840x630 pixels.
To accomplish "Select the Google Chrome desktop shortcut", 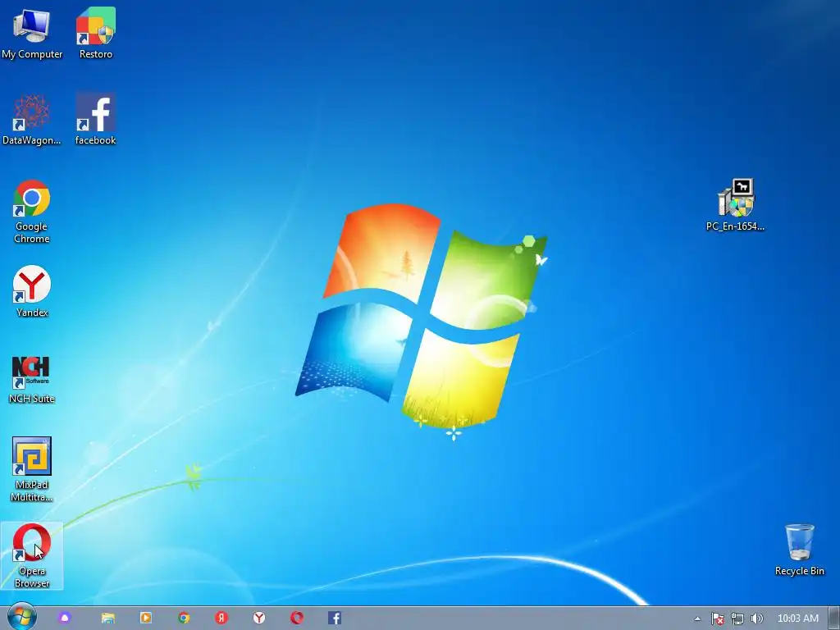I will [x=32, y=212].
